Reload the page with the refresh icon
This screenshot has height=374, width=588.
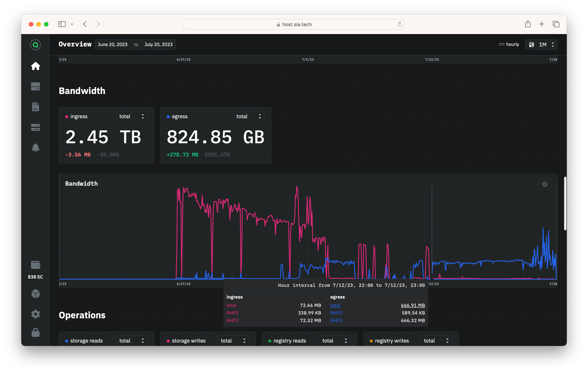(x=400, y=24)
